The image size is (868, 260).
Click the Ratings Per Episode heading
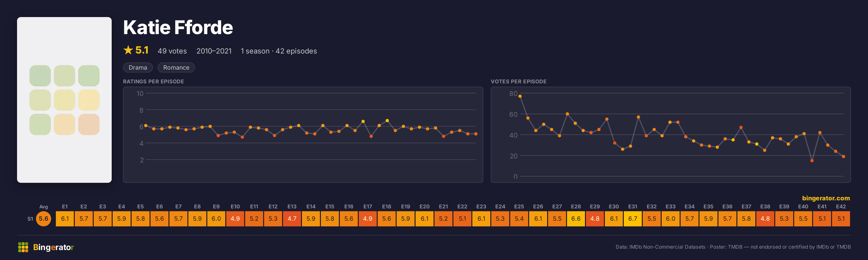pyautogui.click(x=153, y=81)
